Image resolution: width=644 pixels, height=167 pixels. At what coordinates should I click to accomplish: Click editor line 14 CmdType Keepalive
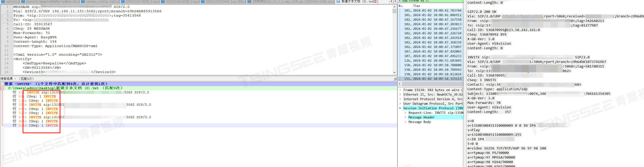click(54, 63)
